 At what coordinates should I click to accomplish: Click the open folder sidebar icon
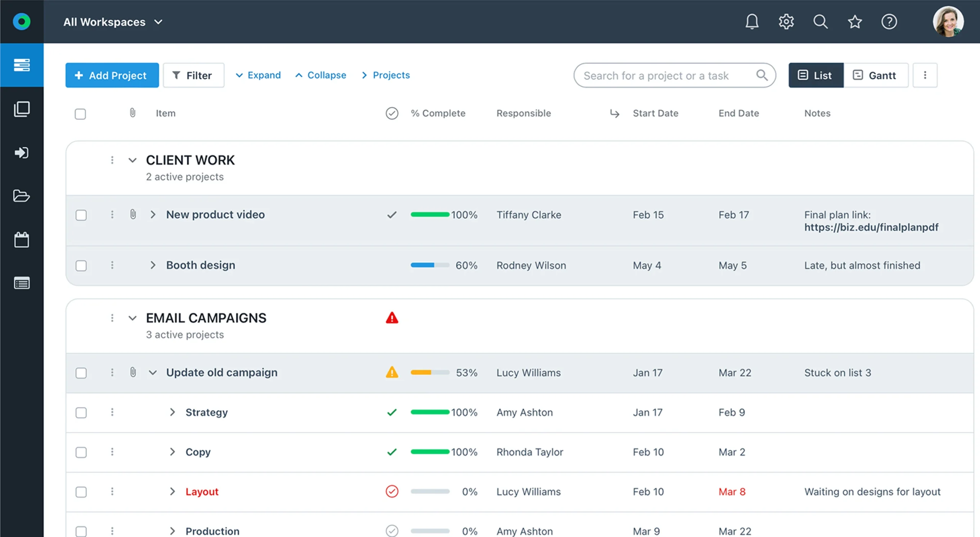[x=21, y=196]
